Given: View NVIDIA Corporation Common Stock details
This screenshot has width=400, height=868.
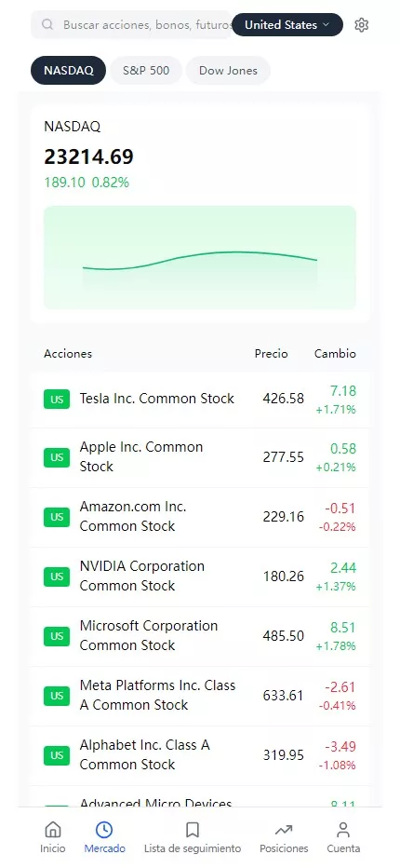Looking at the screenshot, I should coord(200,576).
